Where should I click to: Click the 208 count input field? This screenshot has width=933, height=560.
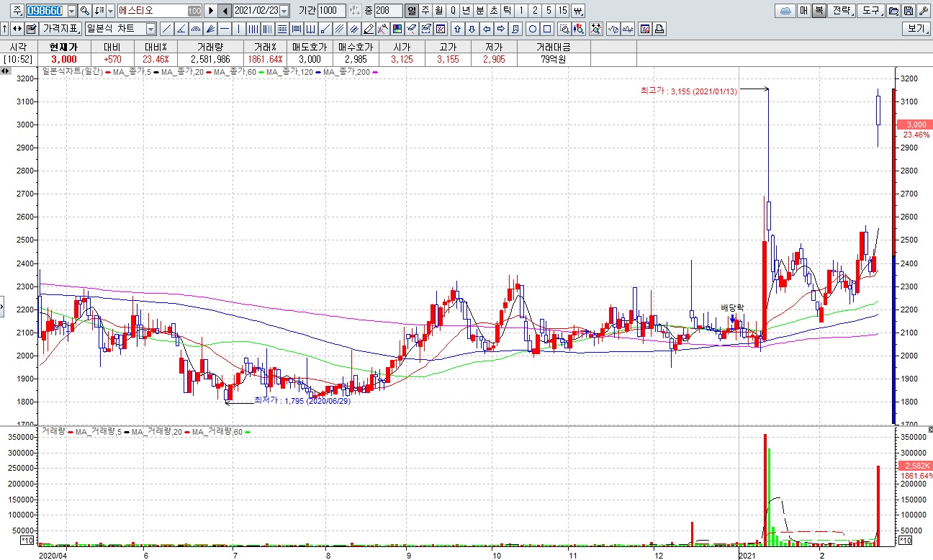coord(389,11)
